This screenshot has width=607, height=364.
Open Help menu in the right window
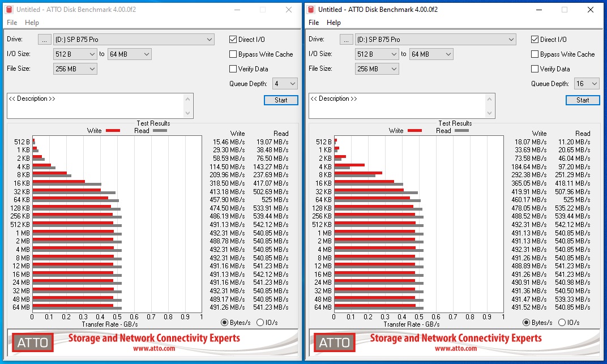pos(334,23)
